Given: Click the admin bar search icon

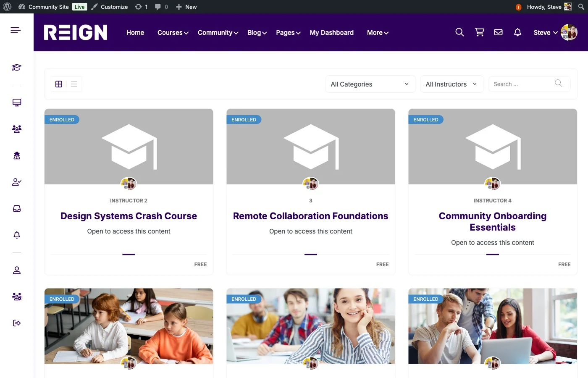Looking at the screenshot, I should tap(581, 7).
